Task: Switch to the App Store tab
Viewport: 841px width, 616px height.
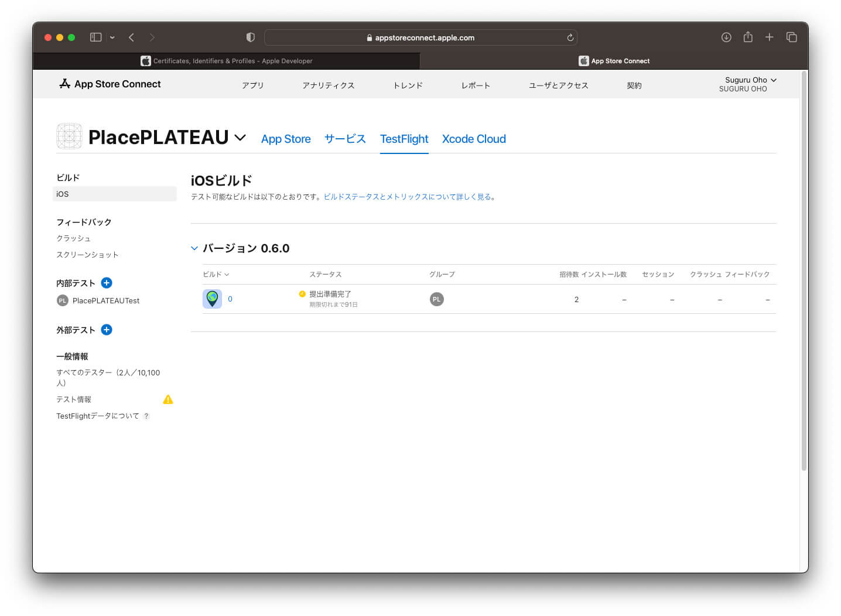Action: coord(286,139)
